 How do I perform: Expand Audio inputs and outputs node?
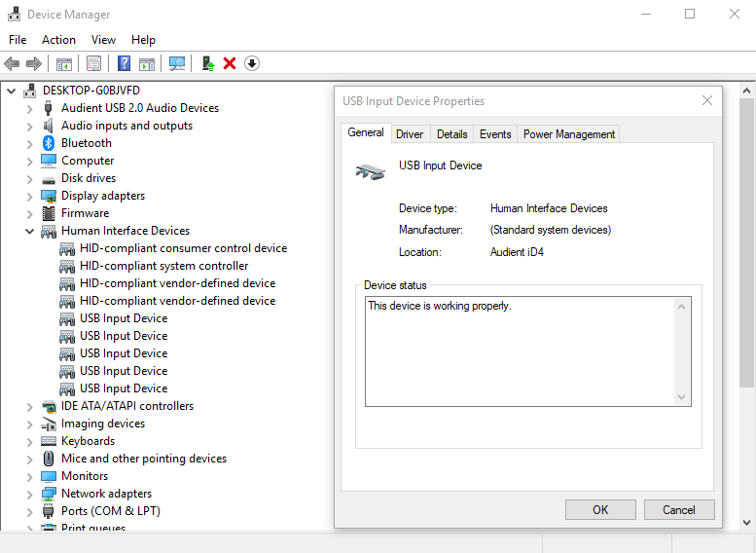[x=29, y=126]
